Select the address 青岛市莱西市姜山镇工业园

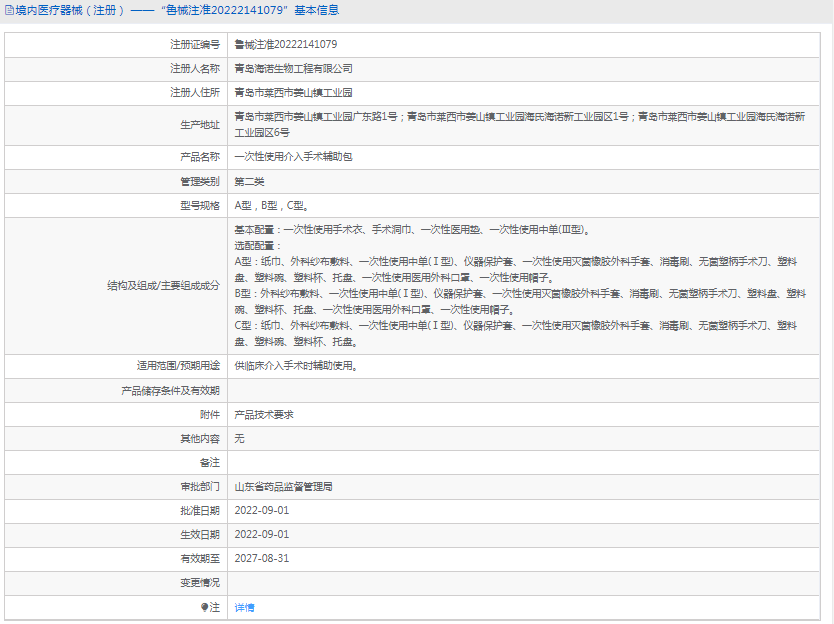pos(294,93)
